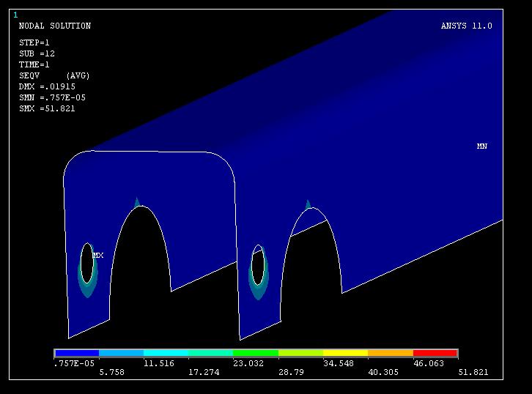Click the legend value 11.516
The height and width of the screenshot is (394, 532).
point(159,363)
